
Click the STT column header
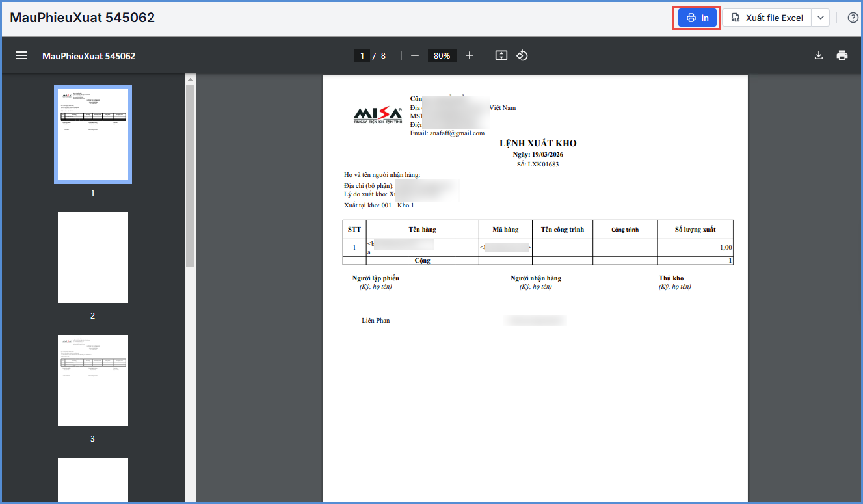coord(354,230)
